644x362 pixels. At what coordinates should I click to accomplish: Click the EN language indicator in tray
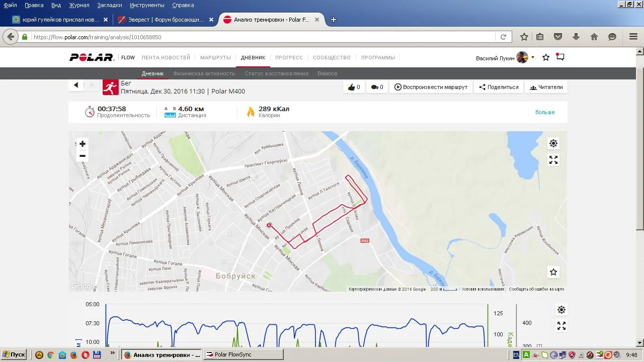pos(516,355)
